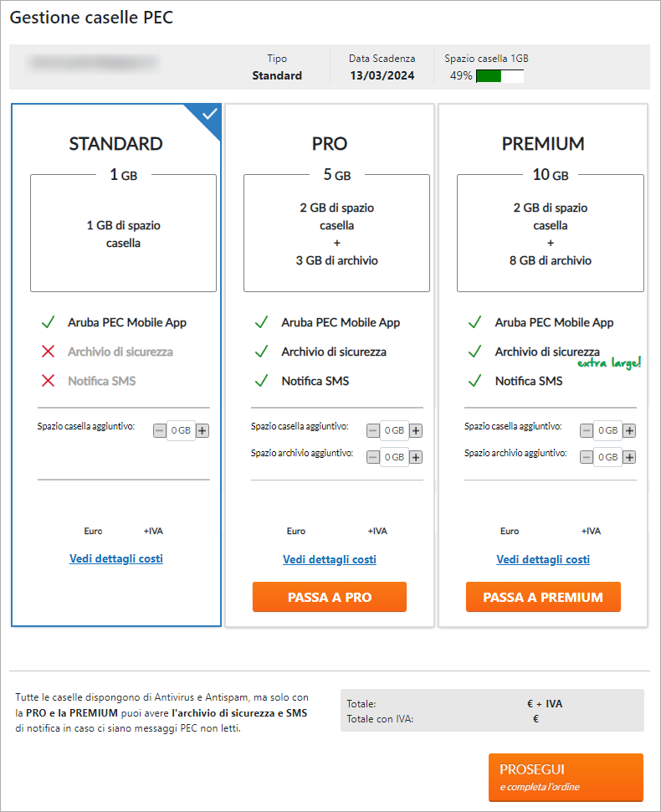Select the Premium plan 0 GB archive field
Viewport: 661px width, 812px height.
(x=607, y=457)
